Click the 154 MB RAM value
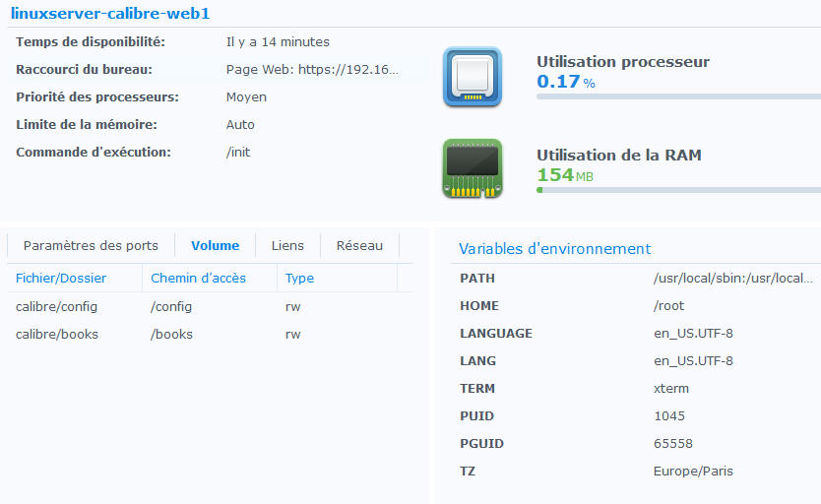This screenshot has height=504, width=821. (565, 175)
